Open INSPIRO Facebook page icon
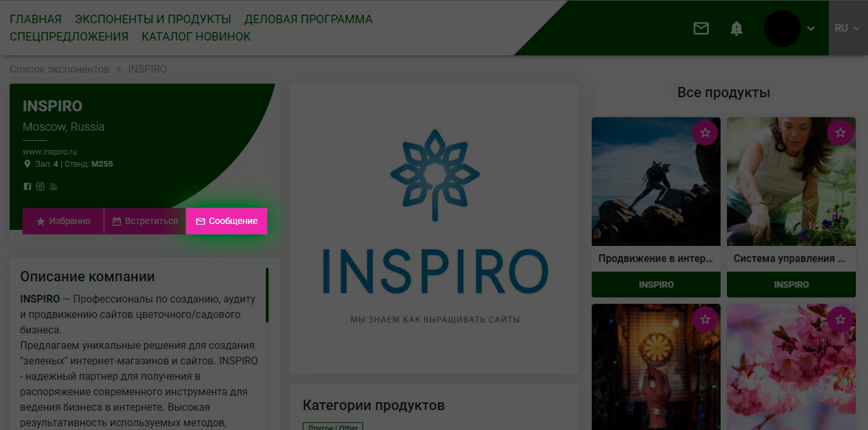868x430 pixels. (x=27, y=187)
